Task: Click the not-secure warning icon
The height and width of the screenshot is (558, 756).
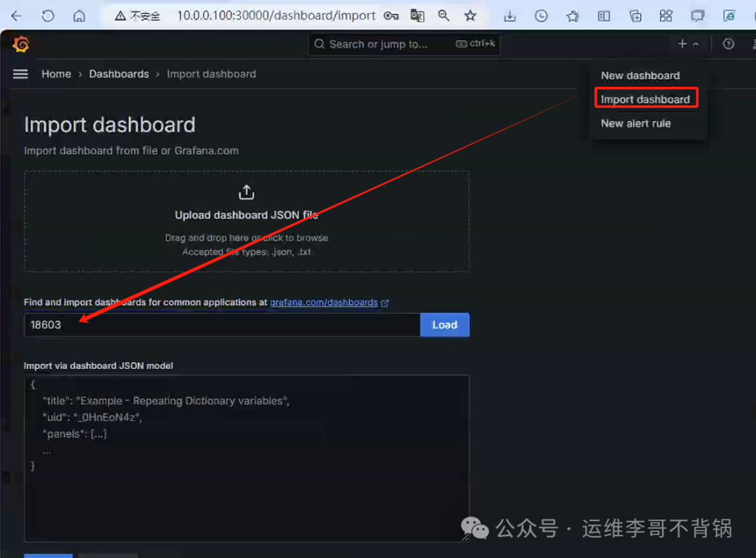Action: point(120,16)
